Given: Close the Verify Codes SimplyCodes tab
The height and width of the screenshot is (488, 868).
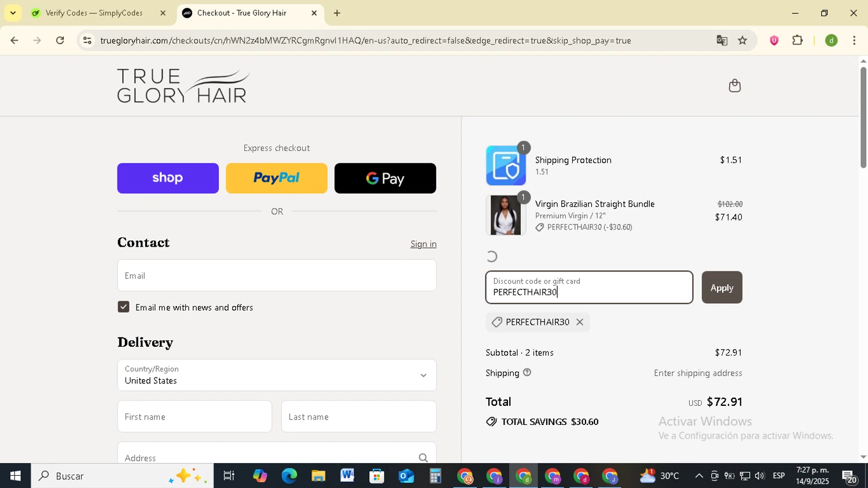Looking at the screenshot, I should pyautogui.click(x=163, y=13).
